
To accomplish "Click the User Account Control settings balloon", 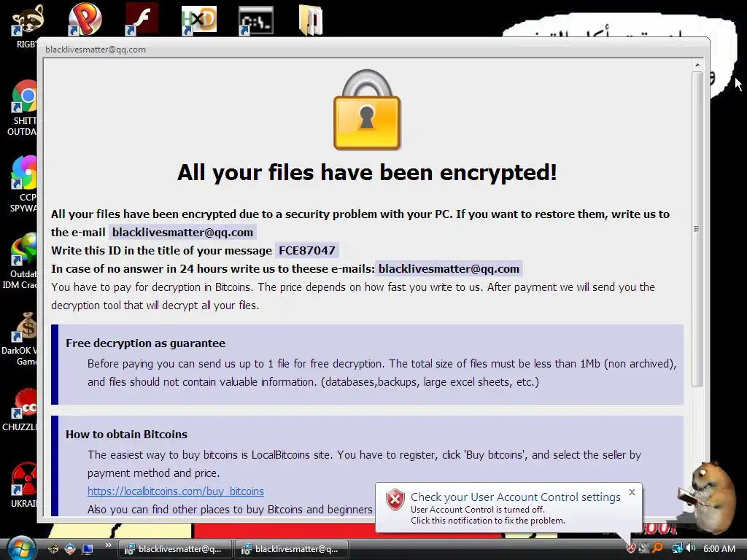I will pos(508,507).
